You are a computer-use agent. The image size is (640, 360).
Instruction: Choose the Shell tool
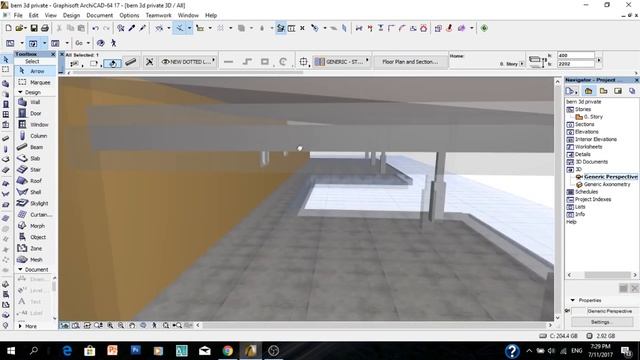point(36,192)
